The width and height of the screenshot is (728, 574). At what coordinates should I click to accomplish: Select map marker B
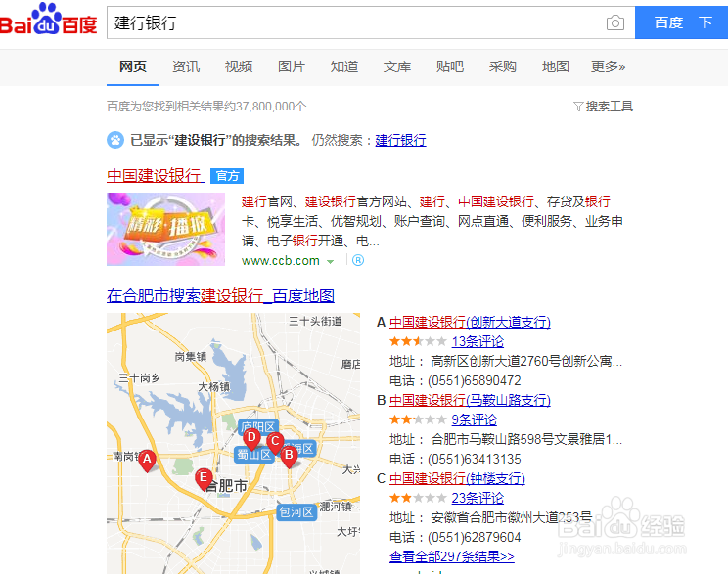tap(289, 456)
